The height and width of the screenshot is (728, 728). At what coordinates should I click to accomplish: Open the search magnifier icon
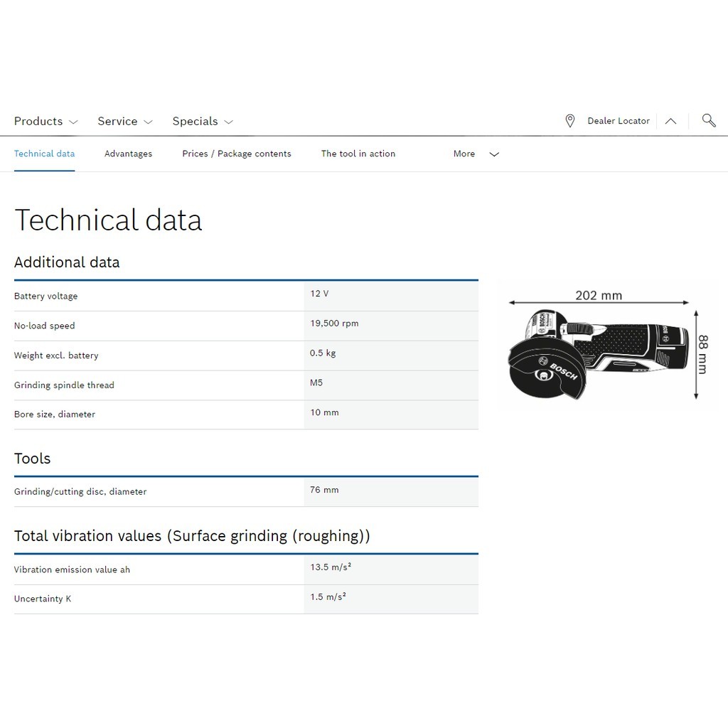[708, 120]
